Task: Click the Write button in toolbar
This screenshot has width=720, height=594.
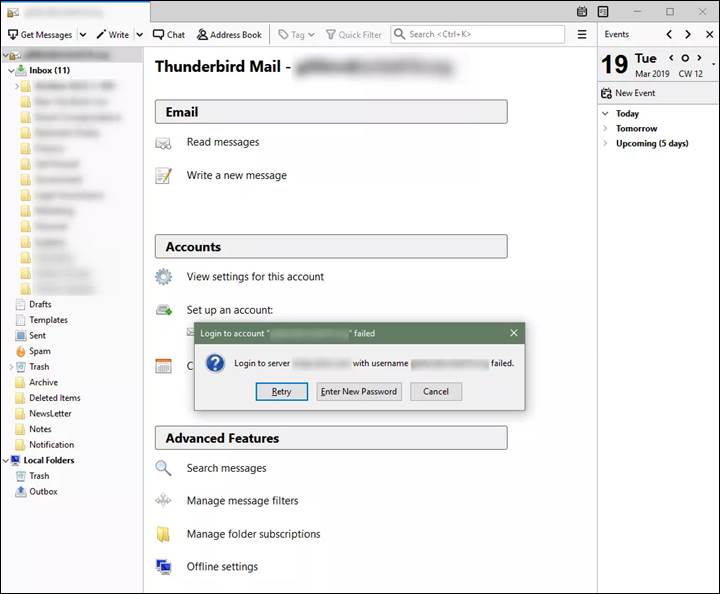Action: [113, 34]
